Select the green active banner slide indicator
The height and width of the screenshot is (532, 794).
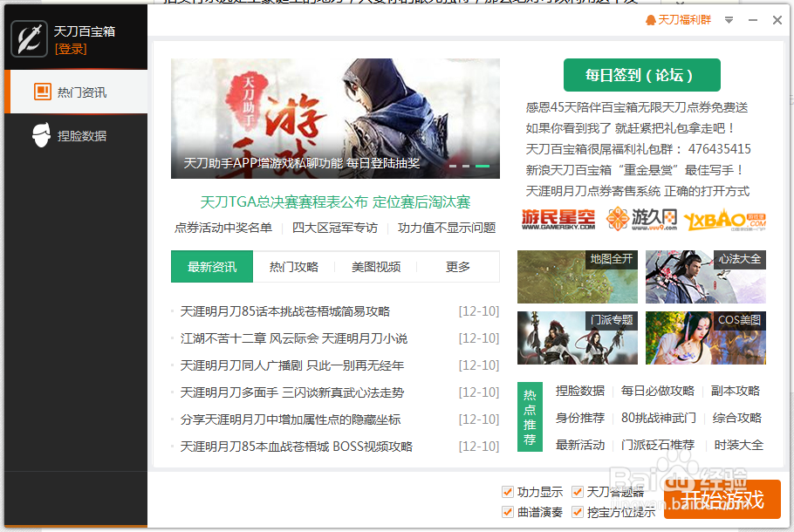(483, 166)
